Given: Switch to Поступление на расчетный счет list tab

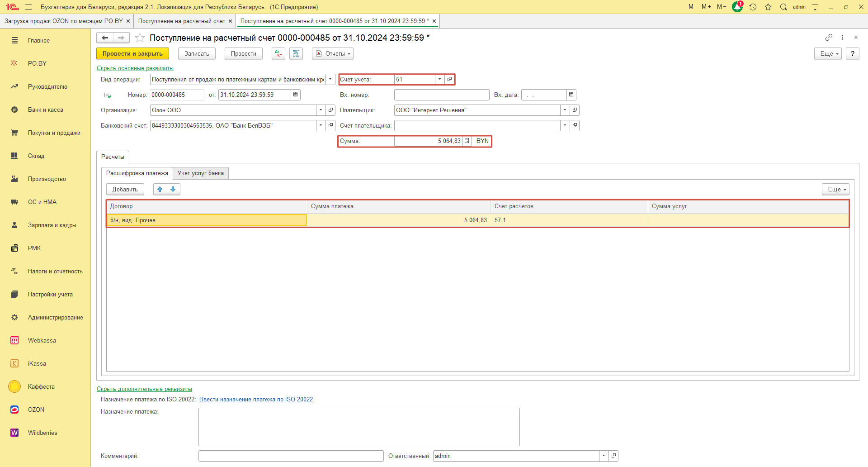Looking at the screenshot, I should point(181,21).
